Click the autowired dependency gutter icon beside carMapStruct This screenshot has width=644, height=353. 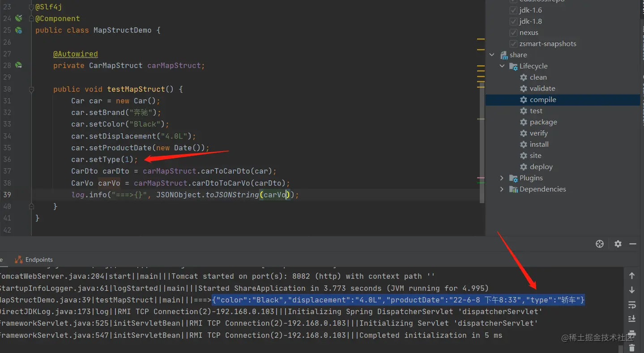[x=18, y=65]
